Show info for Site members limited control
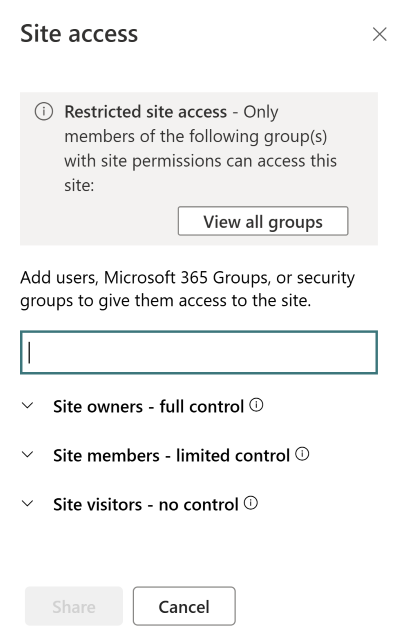This screenshot has height=642, width=400. click(302, 454)
